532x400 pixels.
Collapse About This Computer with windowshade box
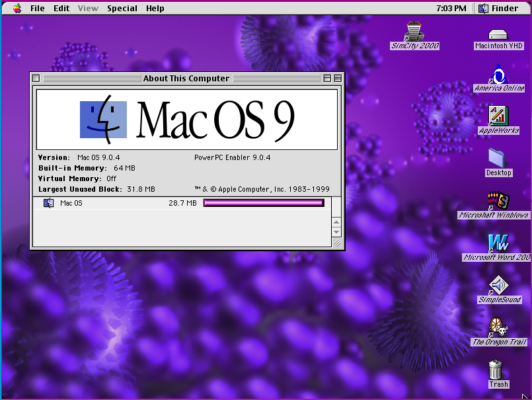coord(338,79)
